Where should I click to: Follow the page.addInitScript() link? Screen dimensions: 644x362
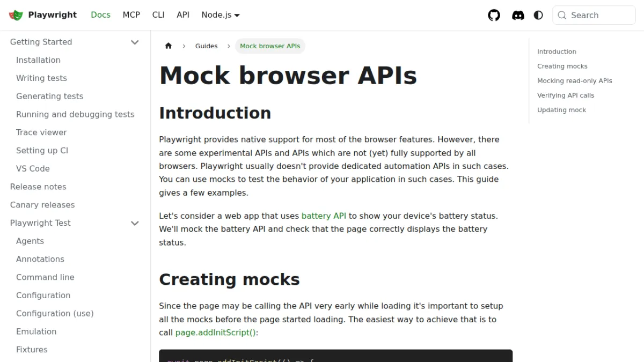coord(215,333)
